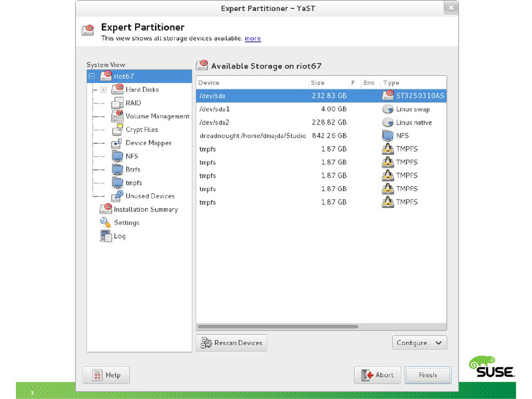Viewport: 532px width, 399px height.
Task: Open the Configure dropdown
Action: [x=419, y=343]
